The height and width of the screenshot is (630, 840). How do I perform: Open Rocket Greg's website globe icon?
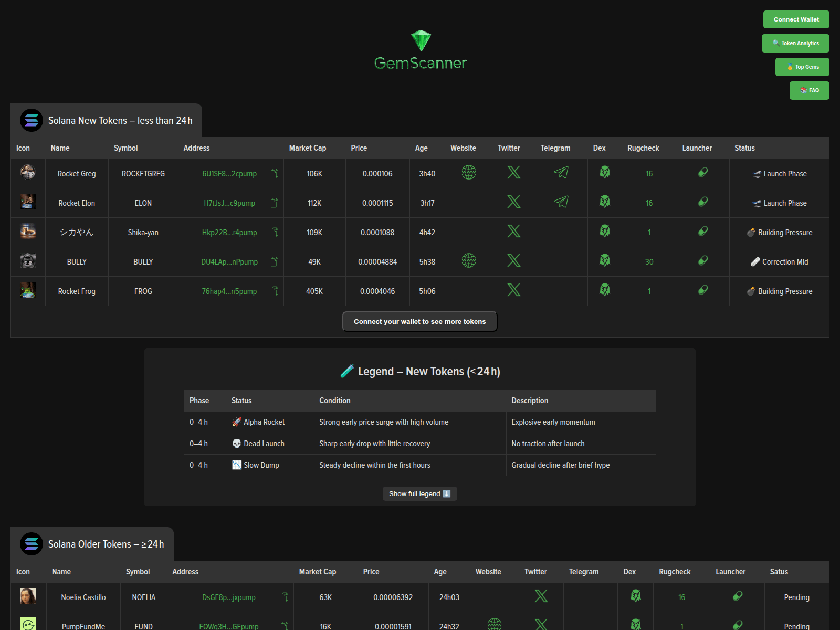[468, 172]
